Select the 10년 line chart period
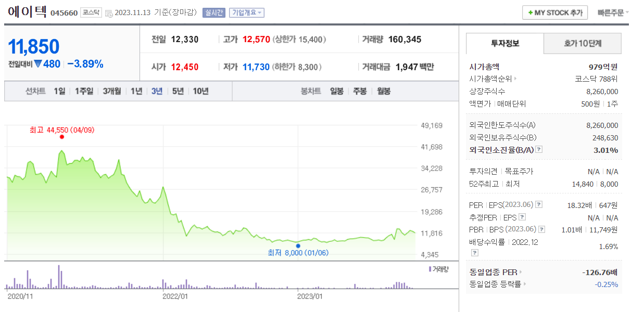Viewport: 644px width, 312px height. (x=200, y=91)
